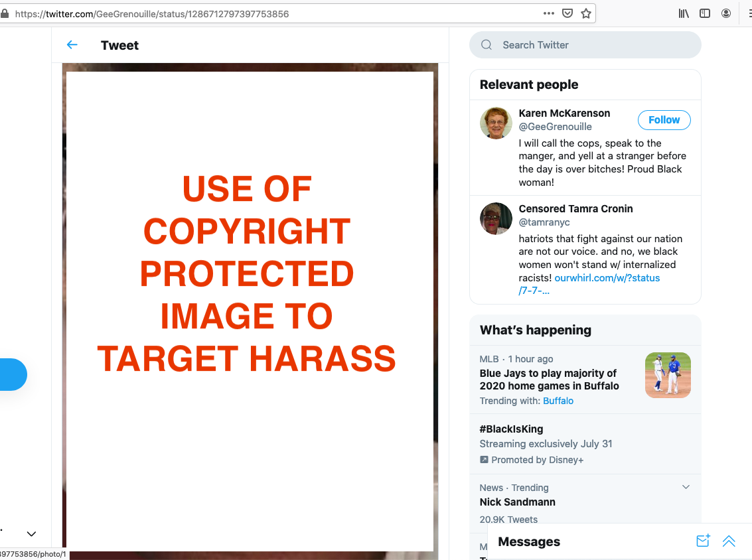Screen dimensions: 752x560
Task: Click the search magnifier icon
Action: pyautogui.click(x=487, y=45)
